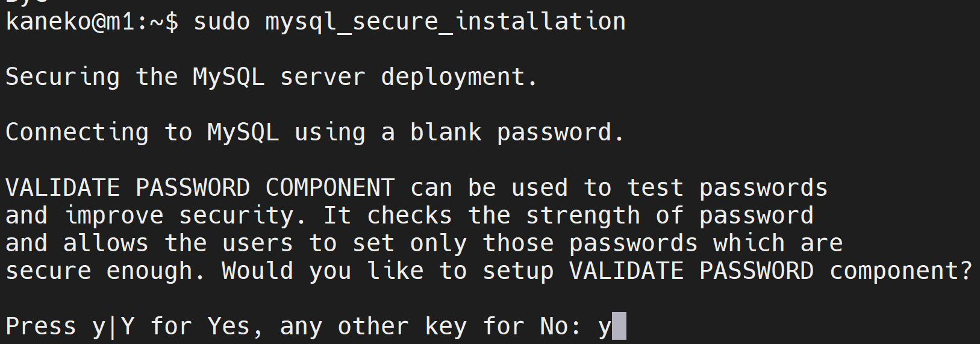Screen dimensions: 980x344
Task: Click the terminal cursor block after y
Action: [619, 326]
